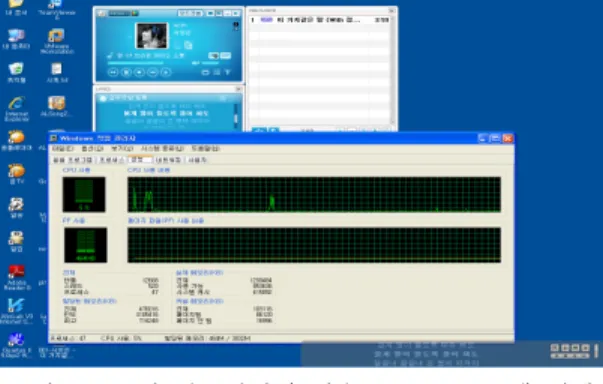Stop playback with the square stop button
The height and width of the screenshot is (384, 603).
tap(126, 72)
